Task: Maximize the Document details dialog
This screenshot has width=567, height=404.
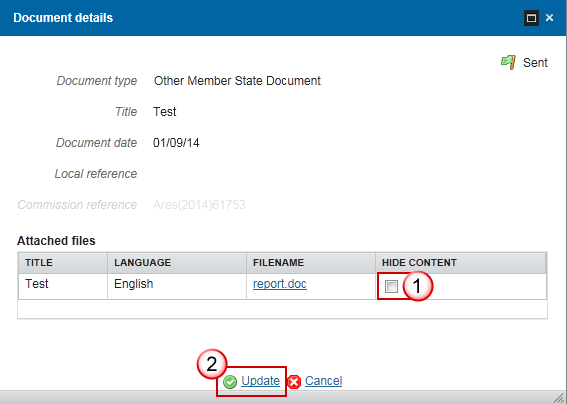Action: pyautogui.click(x=531, y=18)
